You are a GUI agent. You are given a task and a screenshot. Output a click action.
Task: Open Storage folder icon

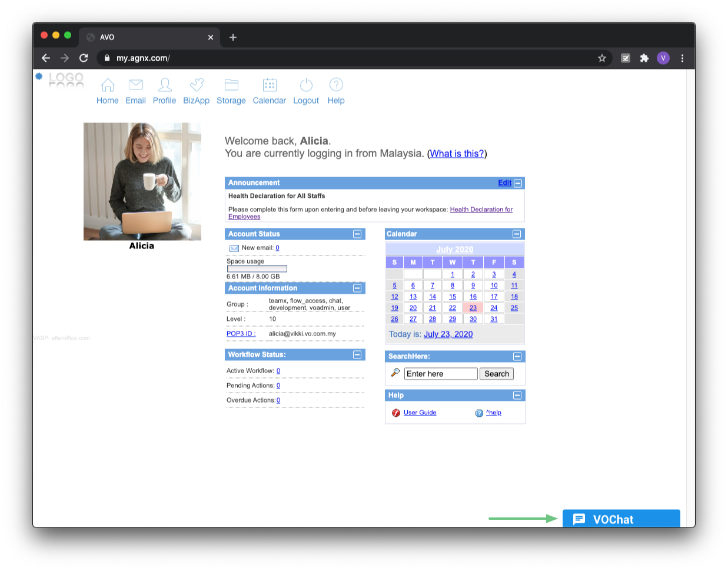coord(231,85)
